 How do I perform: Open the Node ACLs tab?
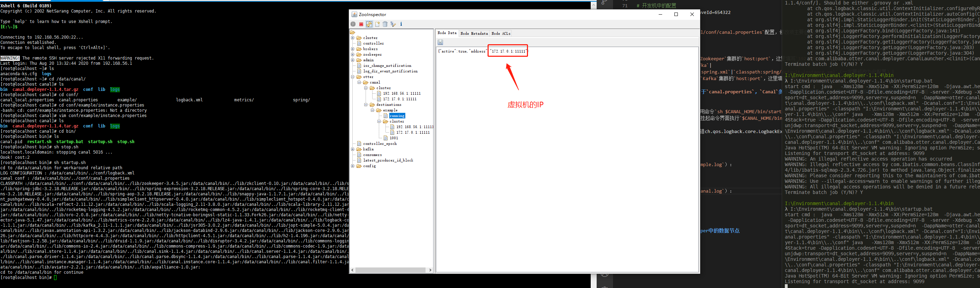(x=501, y=33)
